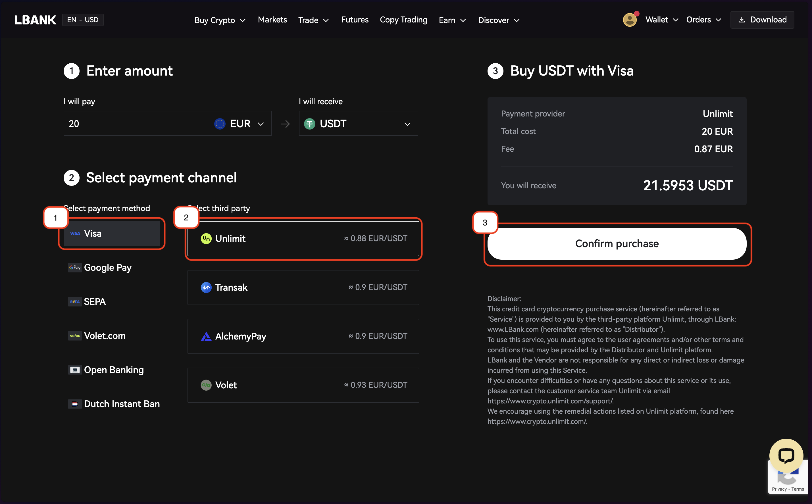The image size is (812, 504).
Task: Open the user profile avatar
Action: (630, 20)
